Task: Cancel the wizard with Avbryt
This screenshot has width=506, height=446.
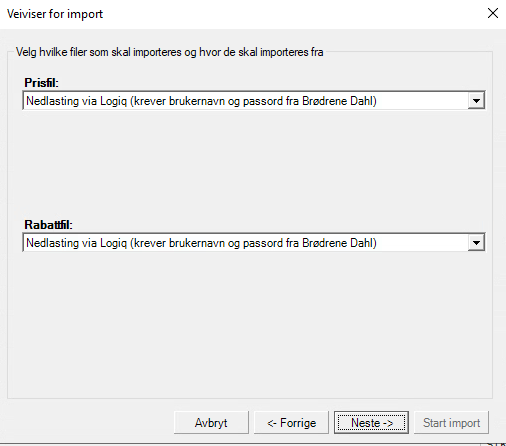Action: (211, 422)
